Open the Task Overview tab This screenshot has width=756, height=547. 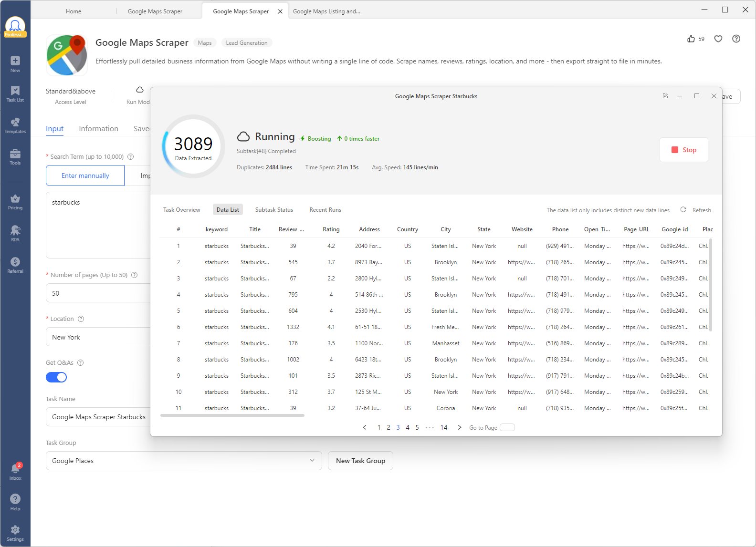click(182, 210)
